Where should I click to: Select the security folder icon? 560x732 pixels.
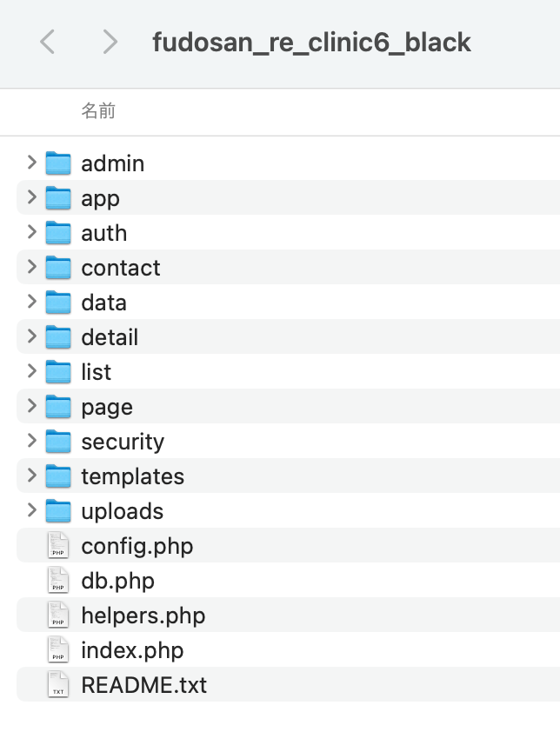click(58, 441)
